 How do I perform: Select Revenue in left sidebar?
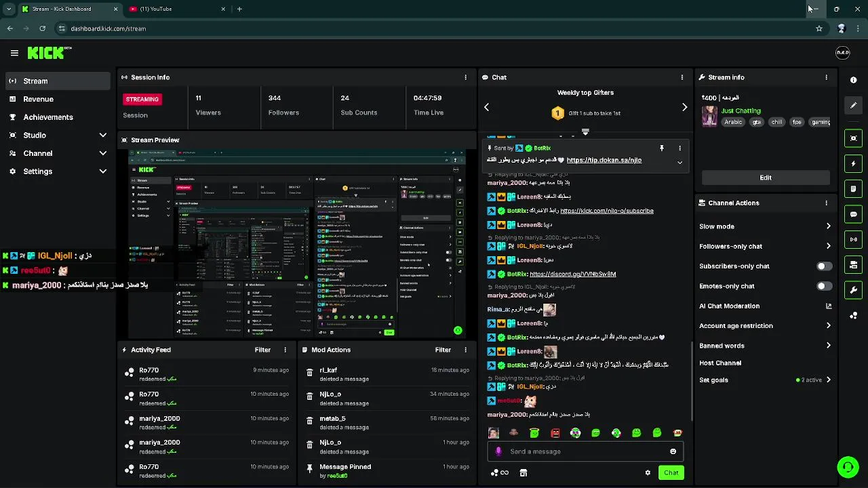(58, 99)
